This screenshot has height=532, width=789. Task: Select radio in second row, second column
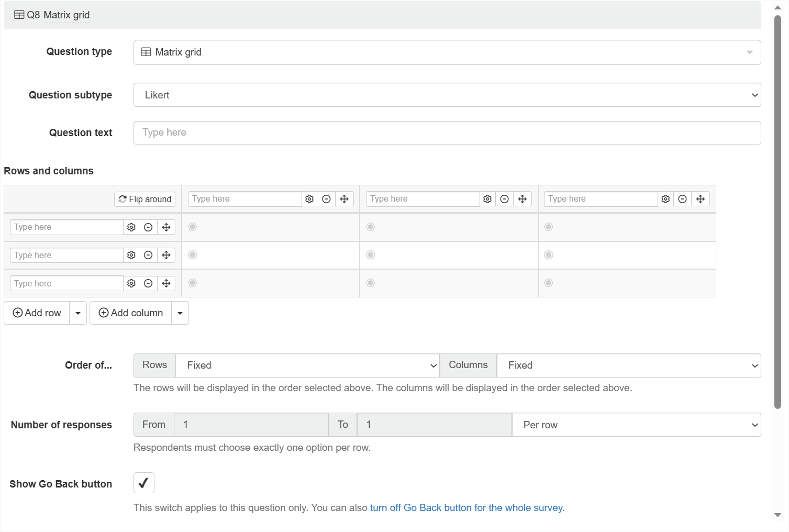(371, 255)
